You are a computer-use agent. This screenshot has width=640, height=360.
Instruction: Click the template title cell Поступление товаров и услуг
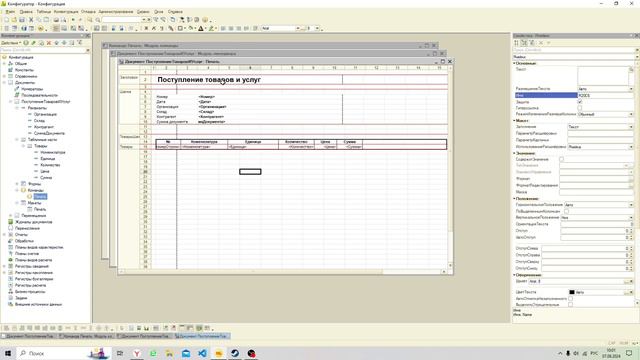(209, 80)
